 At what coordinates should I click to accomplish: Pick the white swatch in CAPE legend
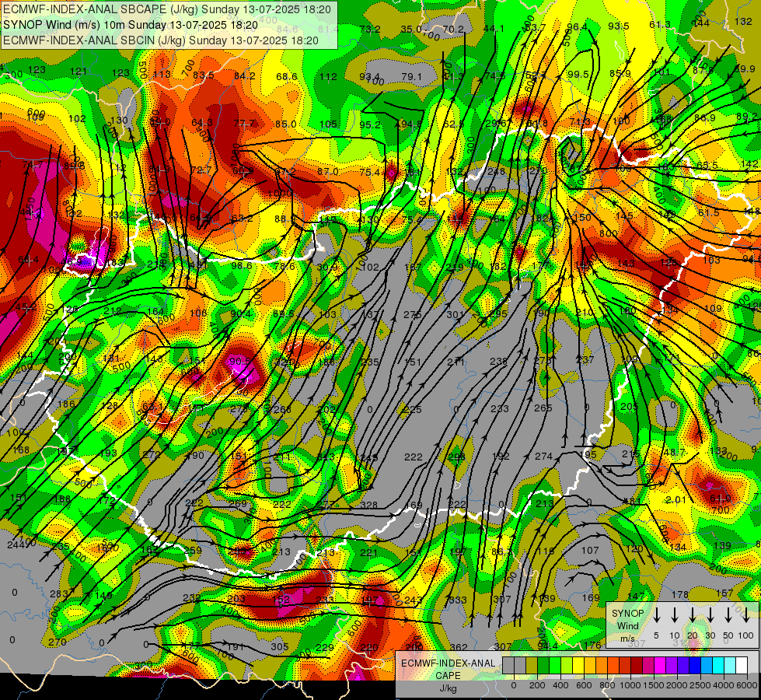click(742, 666)
